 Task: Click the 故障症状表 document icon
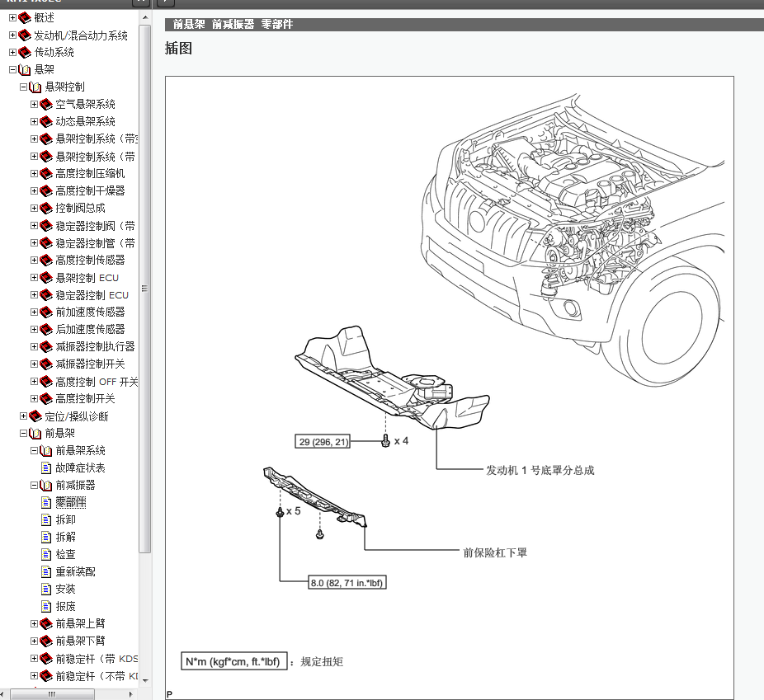pos(46,468)
